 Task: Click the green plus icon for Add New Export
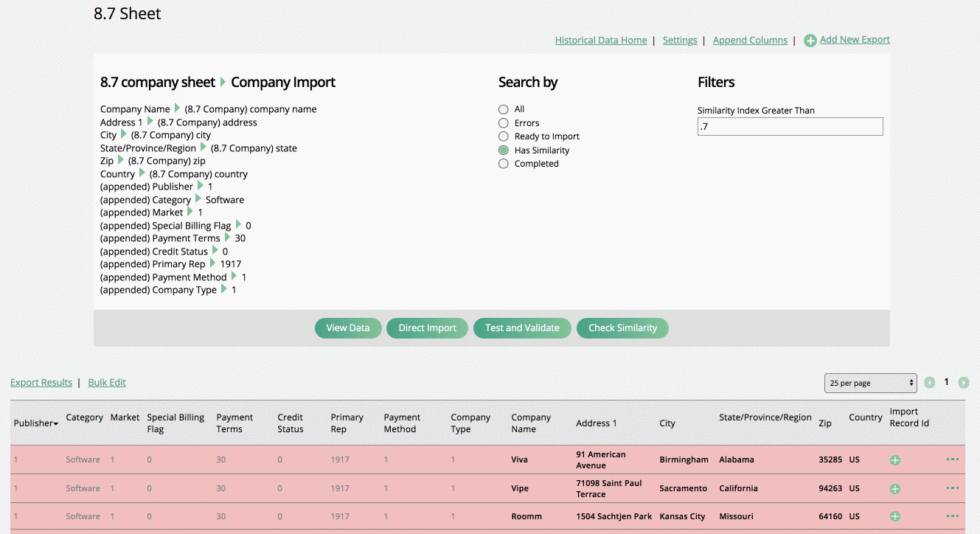click(x=810, y=40)
